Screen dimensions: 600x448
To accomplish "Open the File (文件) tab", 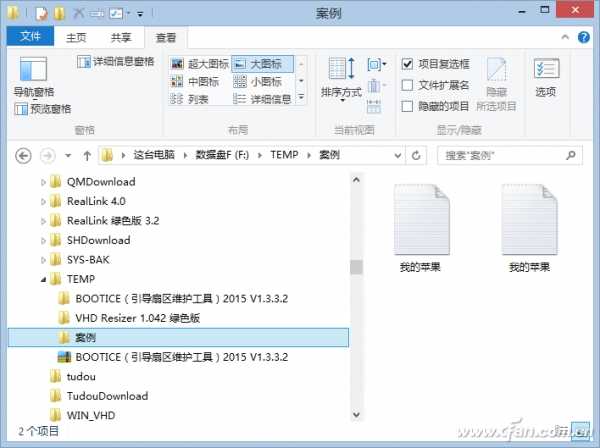I will [x=30, y=36].
